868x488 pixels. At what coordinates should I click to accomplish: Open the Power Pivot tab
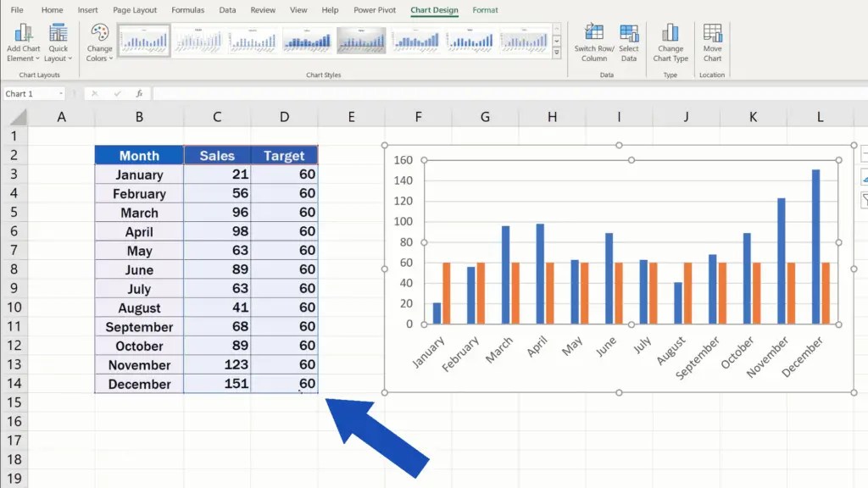coord(374,10)
